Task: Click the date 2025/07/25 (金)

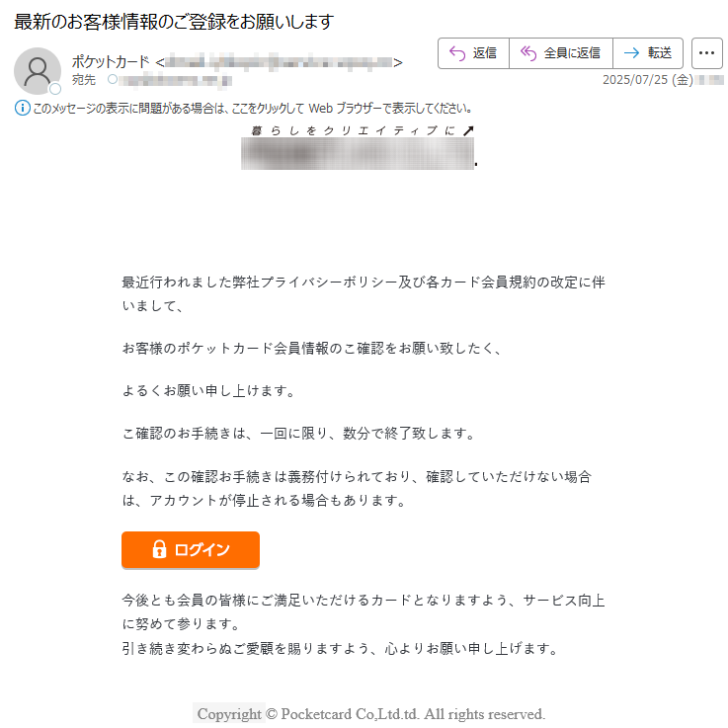Action: (648, 80)
